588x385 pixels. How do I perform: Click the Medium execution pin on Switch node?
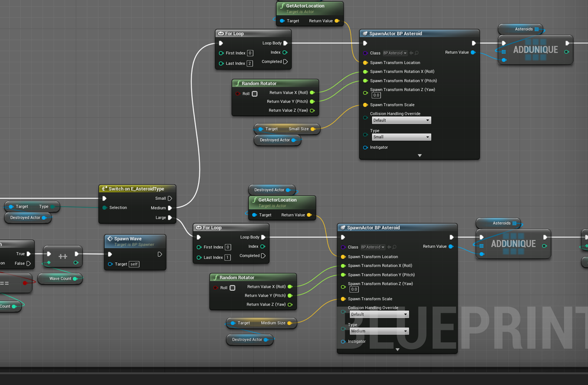(x=170, y=207)
